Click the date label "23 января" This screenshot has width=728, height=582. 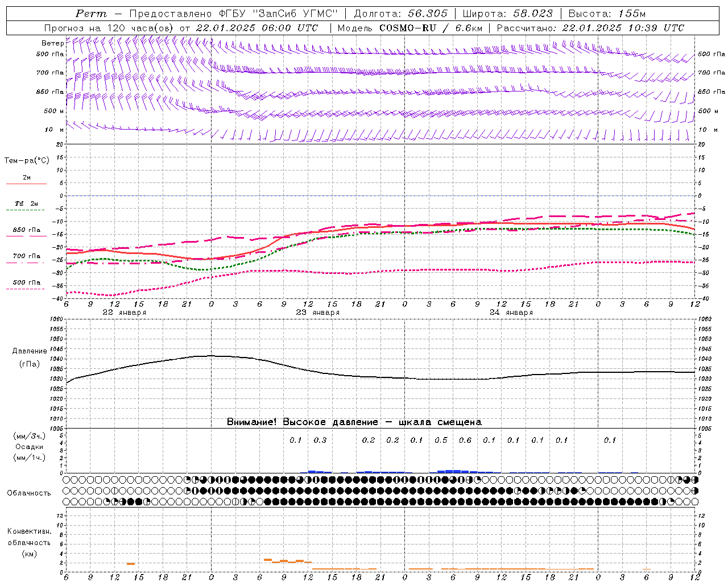[x=317, y=313]
